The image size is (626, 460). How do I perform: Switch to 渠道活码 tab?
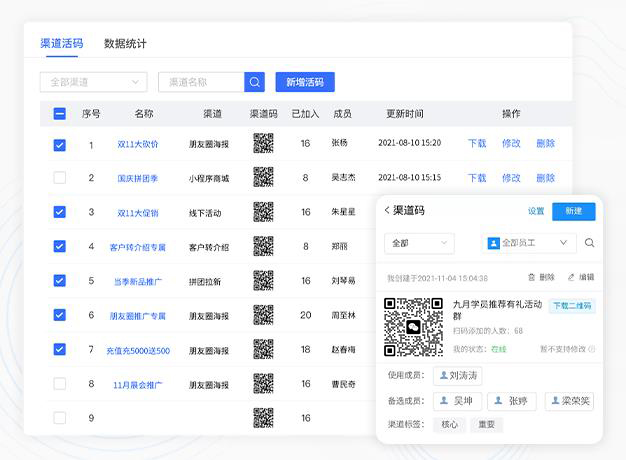pos(61,43)
